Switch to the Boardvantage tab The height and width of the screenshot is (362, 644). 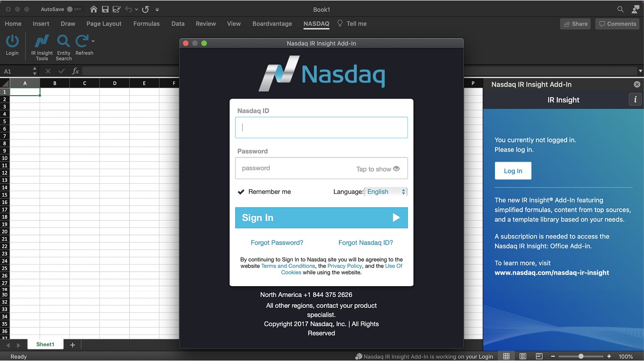click(x=272, y=24)
